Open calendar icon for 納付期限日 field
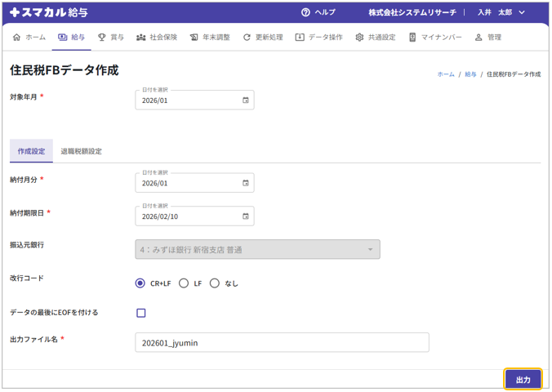This screenshot has width=552, height=392. point(245,216)
